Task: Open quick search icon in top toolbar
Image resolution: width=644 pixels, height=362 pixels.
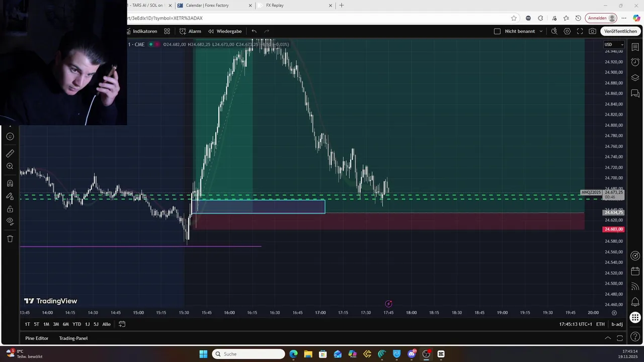Action: 554,31
